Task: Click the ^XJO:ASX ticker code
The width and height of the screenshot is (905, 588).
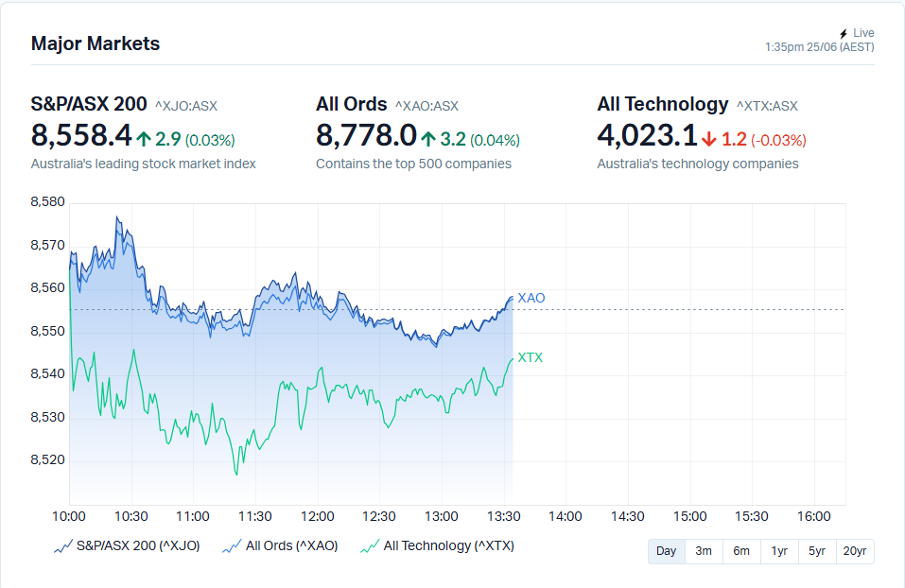Action: point(186,106)
